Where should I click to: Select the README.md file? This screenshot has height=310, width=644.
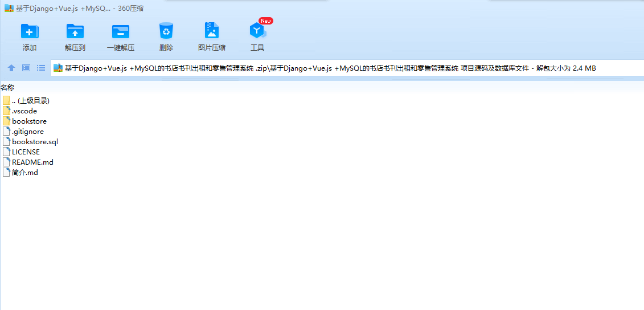[28, 162]
